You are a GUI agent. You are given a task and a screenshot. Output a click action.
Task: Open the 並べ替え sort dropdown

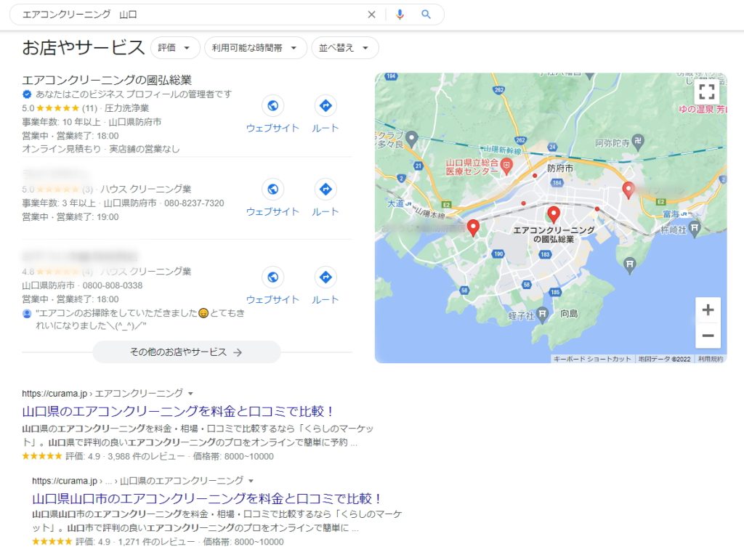coord(345,48)
